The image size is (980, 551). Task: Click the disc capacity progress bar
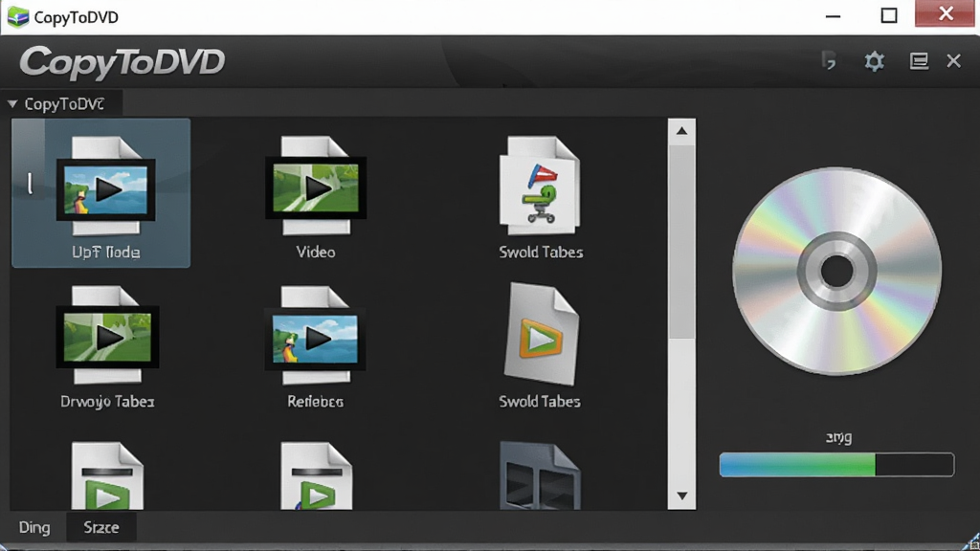coord(836,465)
